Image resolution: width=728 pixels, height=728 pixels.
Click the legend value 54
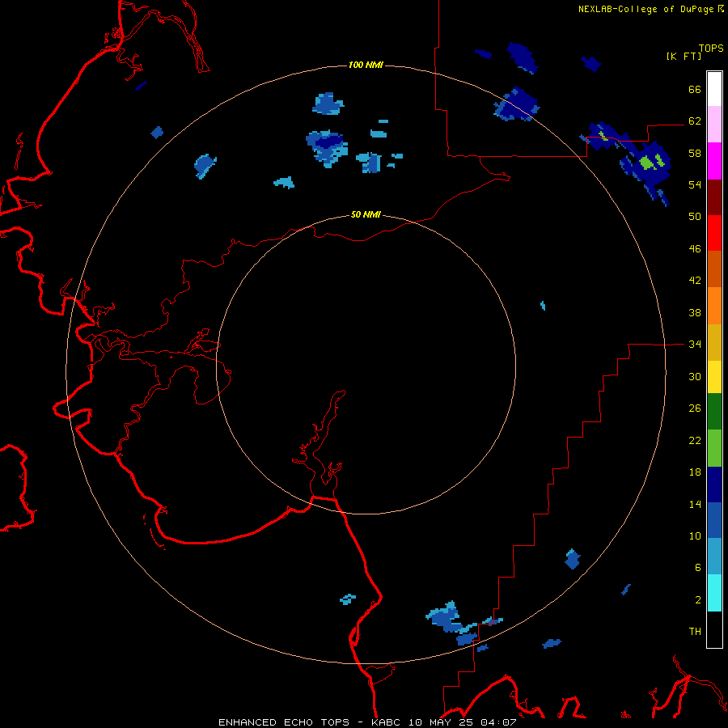(x=695, y=184)
